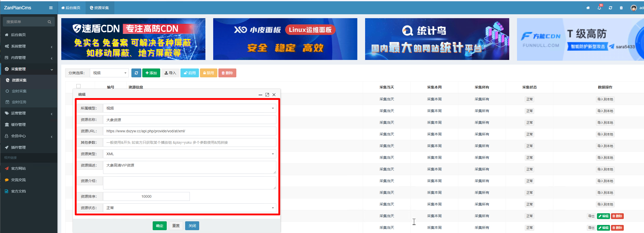This screenshot has width=644, height=233.
Task: Click 导入到本地 in the first table row
Action: tap(605, 99)
